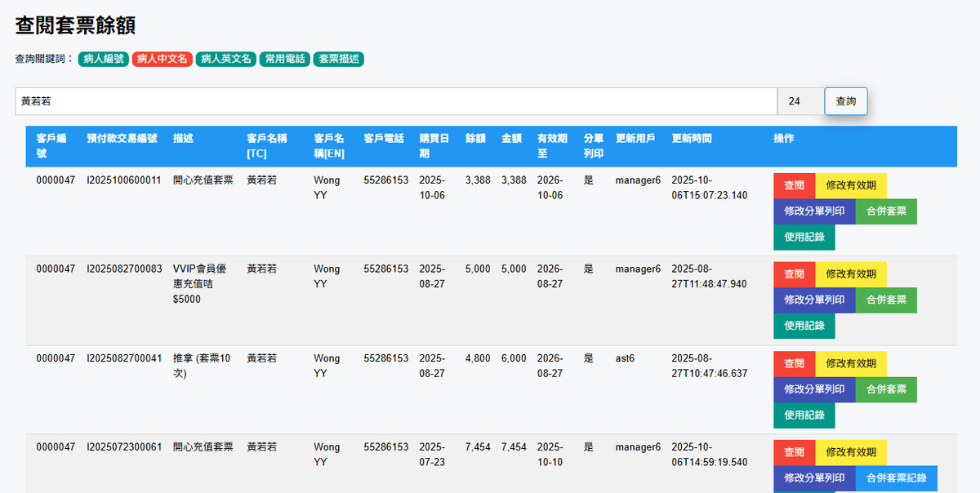The height and width of the screenshot is (493, 980).
Task: Click 合併套票 in the first row
Action: 886,211
